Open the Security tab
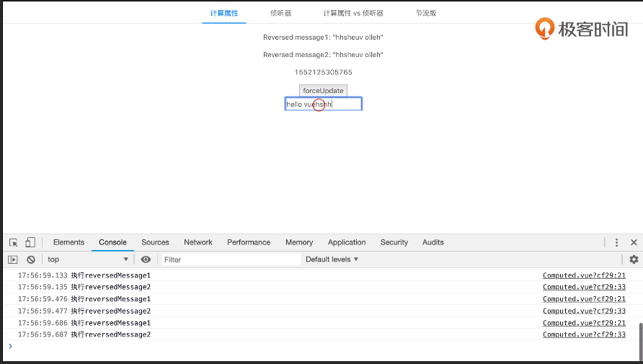643x364 pixels. (394, 242)
